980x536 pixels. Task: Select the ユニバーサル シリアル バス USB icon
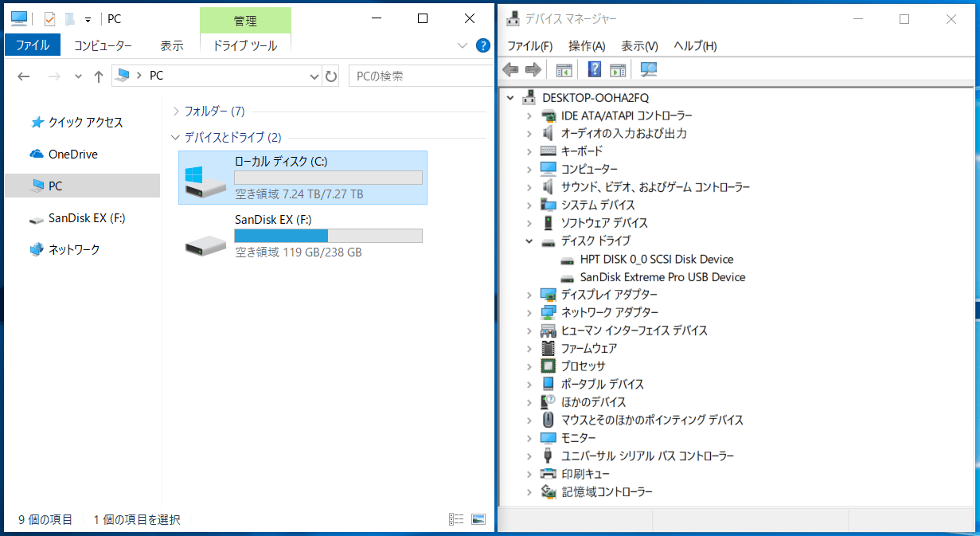548,456
